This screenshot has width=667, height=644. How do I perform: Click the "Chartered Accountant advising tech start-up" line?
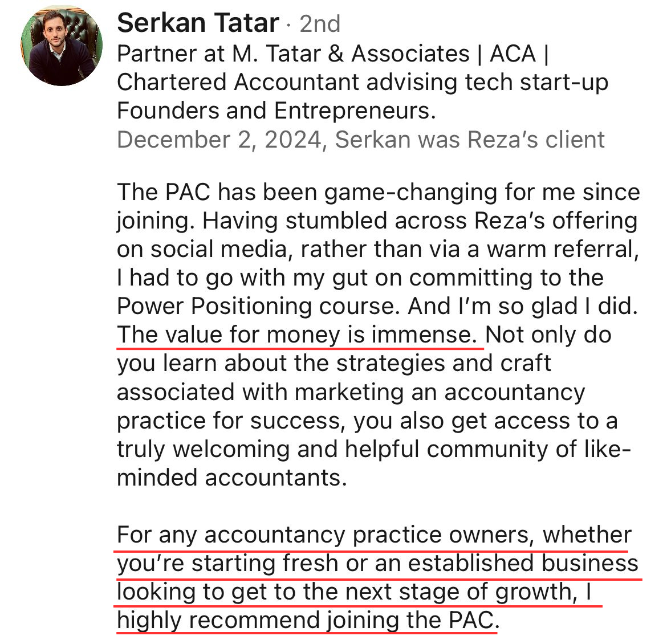(362, 83)
